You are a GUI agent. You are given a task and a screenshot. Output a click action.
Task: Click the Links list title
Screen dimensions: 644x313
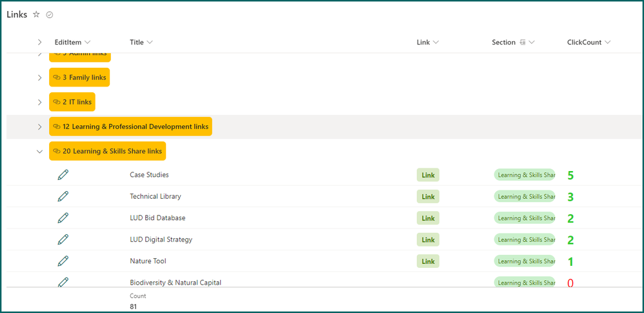[17, 14]
